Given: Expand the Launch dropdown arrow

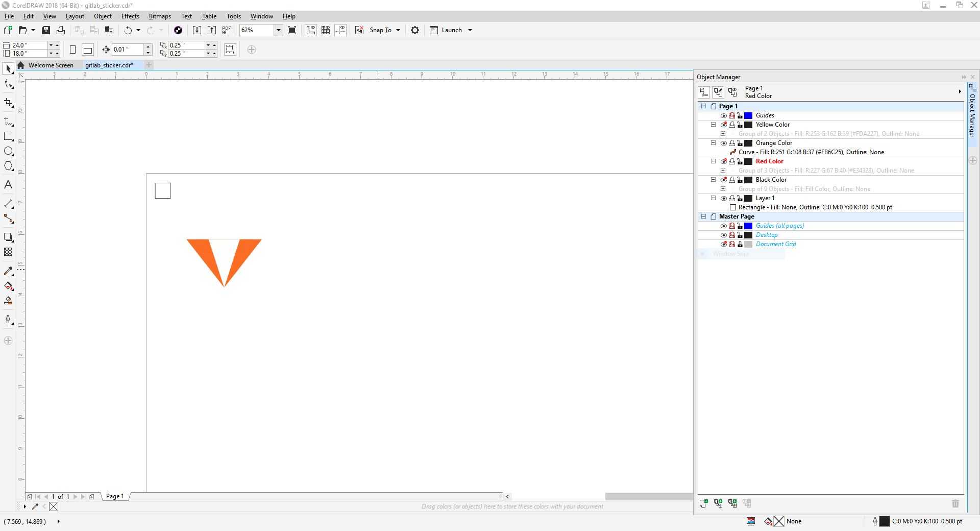Looking at the screenshot, I should pos(470,30).
